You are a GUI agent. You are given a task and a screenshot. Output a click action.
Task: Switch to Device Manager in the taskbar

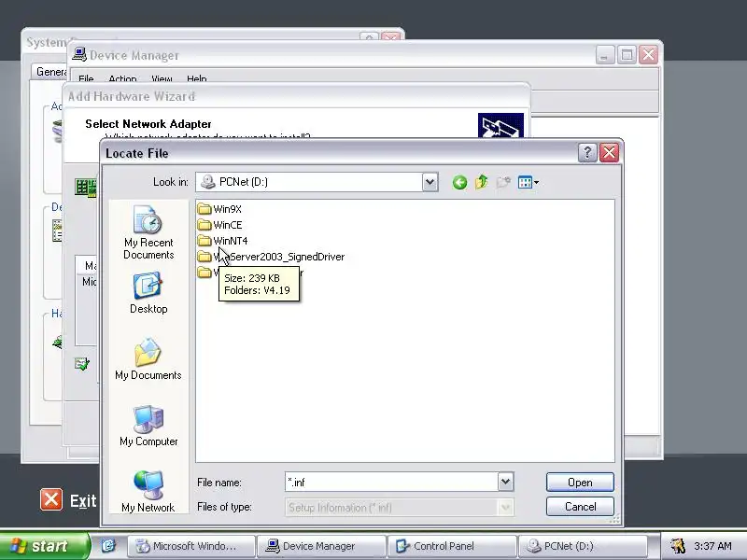pos(321,546)
